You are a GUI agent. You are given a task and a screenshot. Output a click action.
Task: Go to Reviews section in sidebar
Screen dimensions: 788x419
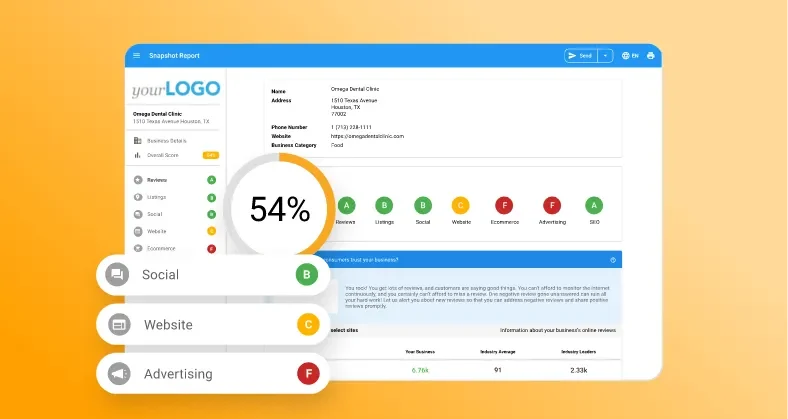point(156,180)
